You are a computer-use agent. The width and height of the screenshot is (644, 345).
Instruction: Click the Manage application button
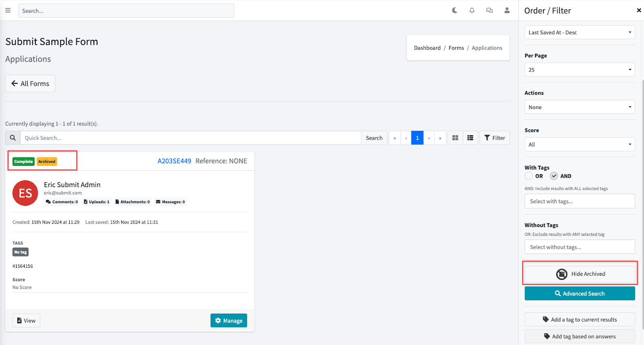click(229, 320)
